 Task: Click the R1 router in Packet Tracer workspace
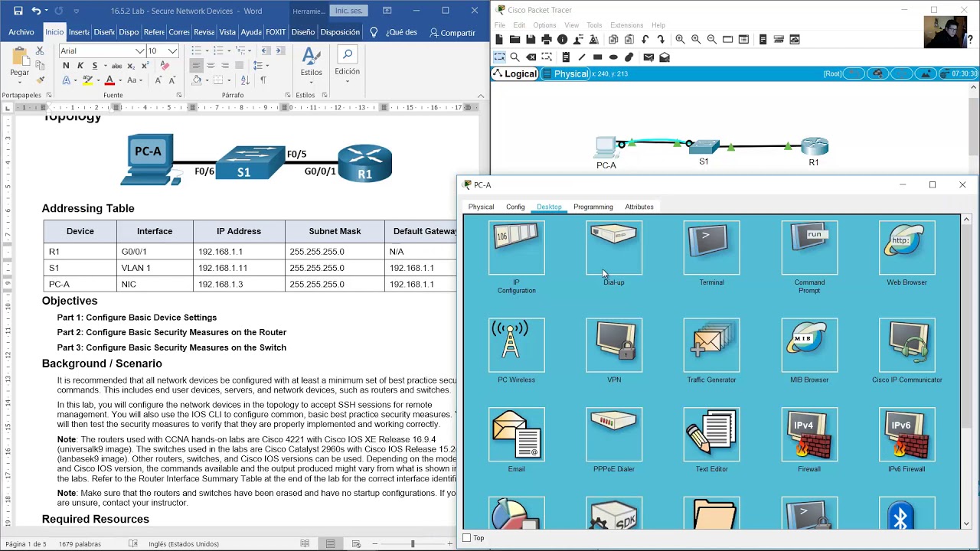click(x=815, y=145)
